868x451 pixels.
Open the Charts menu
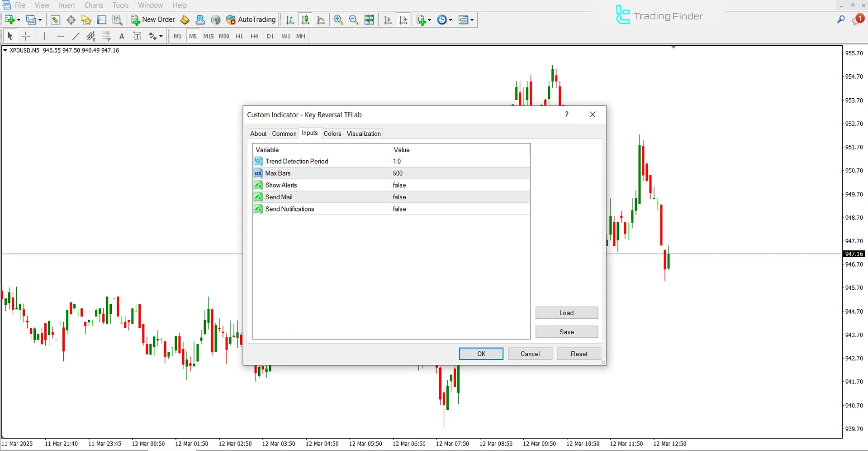(93, 5)
